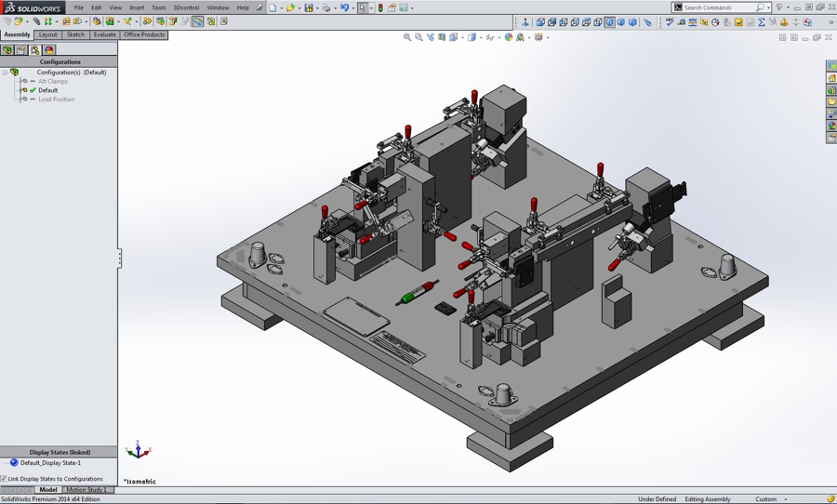The image size is (837, 504).
Task: Switch to the Evaluate tab
Action: coord(104,34)
